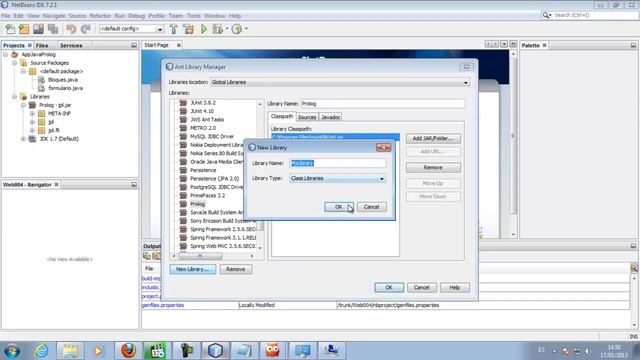Click Help in Ant Library Manager
Image resolution: width=640 pixels, height=360 pixels.
(455, 288)
